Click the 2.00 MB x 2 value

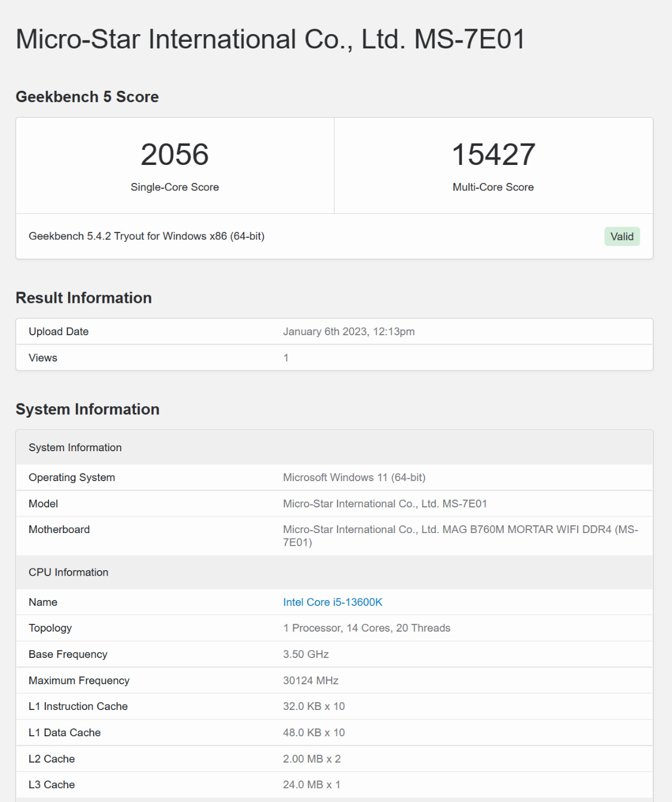(x=312, y=759)
